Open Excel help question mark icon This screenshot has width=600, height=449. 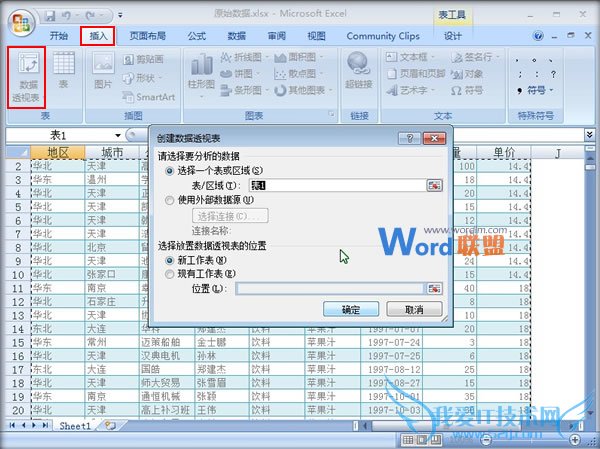click(538, 36)
